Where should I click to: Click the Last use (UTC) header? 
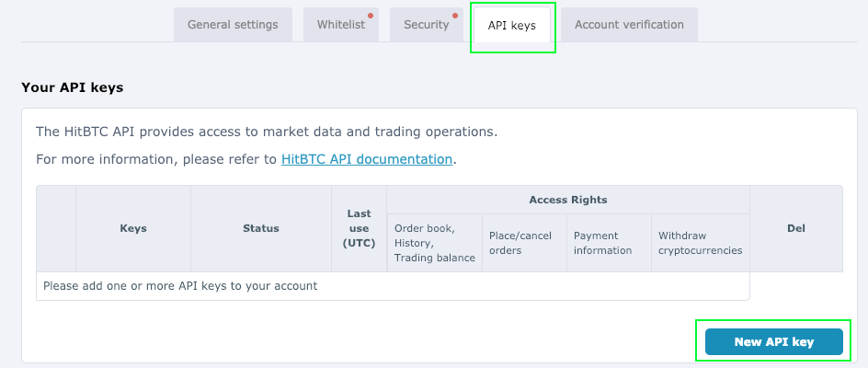[360, 228]
